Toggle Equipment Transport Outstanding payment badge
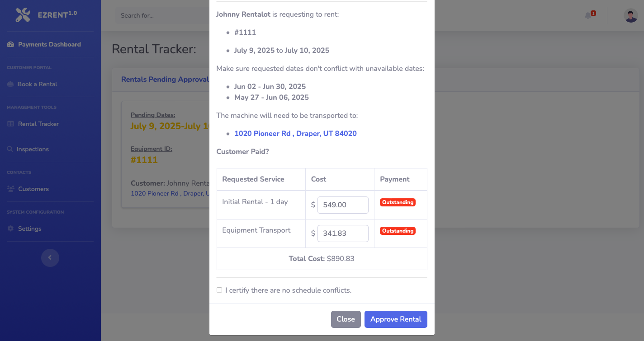This screenshot has width=644, height=341. 398,231
